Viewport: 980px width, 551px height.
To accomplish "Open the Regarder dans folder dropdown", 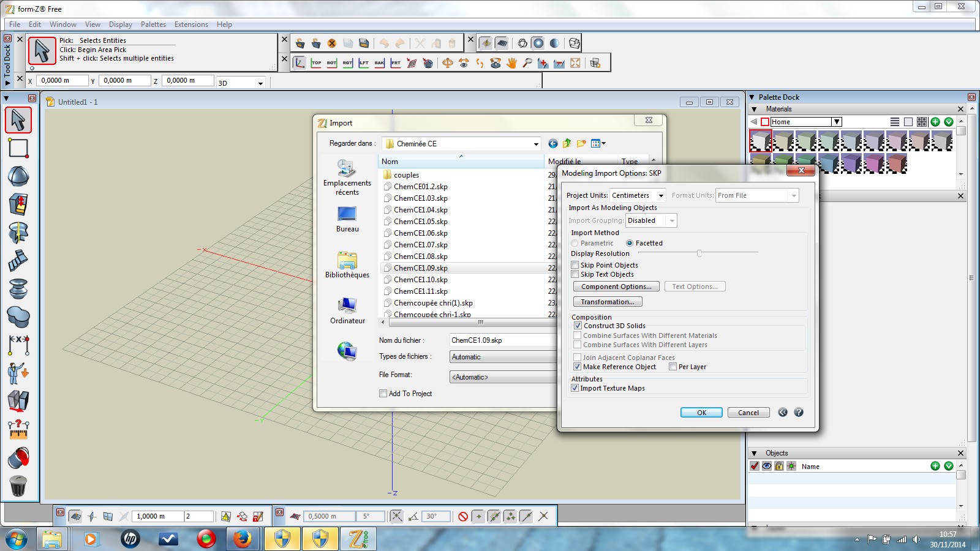I will 461,144.
